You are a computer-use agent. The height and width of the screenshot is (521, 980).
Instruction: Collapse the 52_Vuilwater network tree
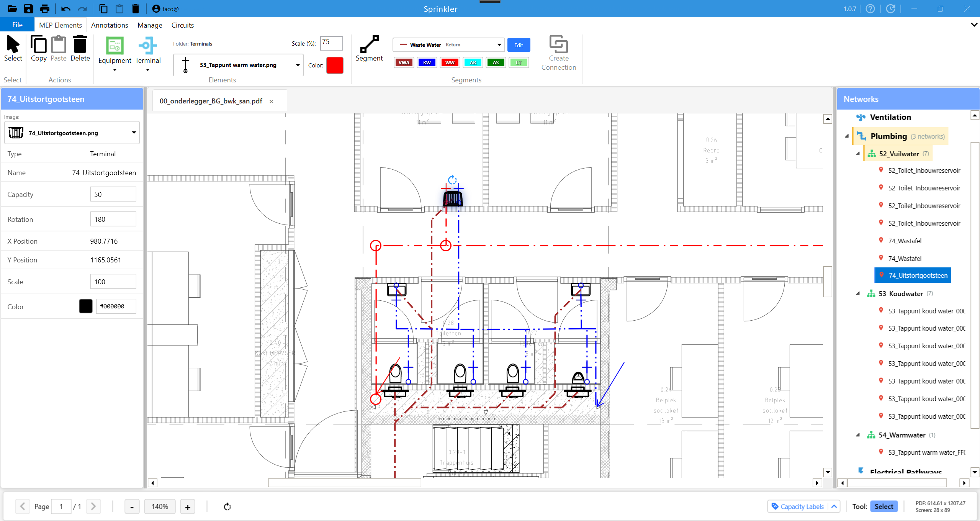pos(858,154)
